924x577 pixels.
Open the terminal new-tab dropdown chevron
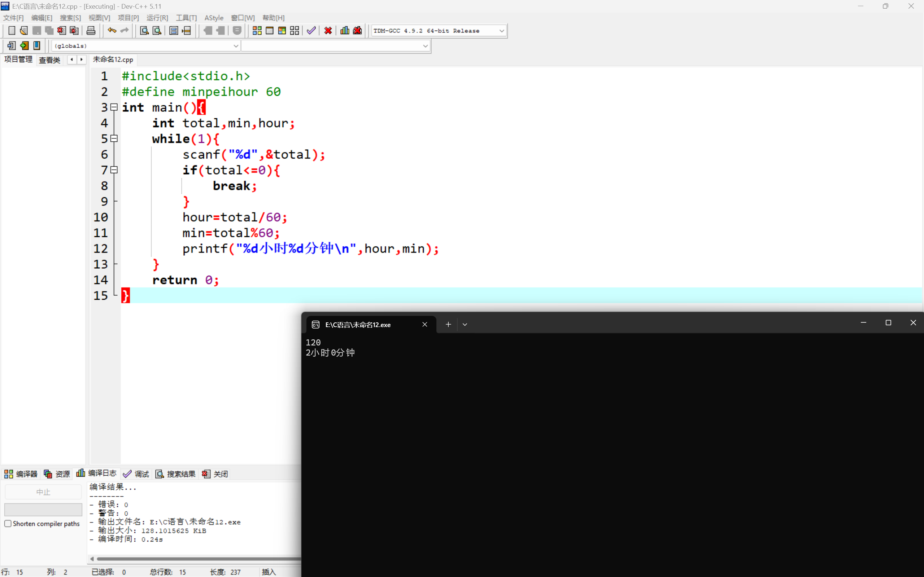click(465, 324)
